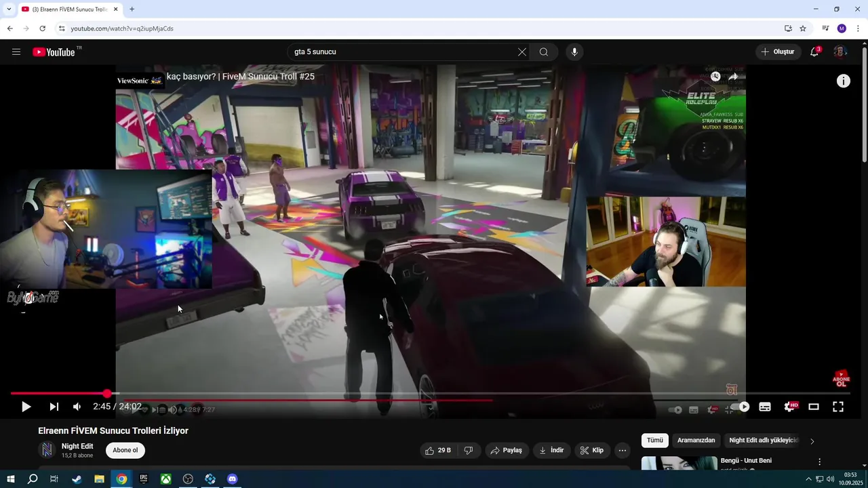The height and width of the screenshot is (488, 868).
Task: Close the current browser tab
Action: pos(116,9)
